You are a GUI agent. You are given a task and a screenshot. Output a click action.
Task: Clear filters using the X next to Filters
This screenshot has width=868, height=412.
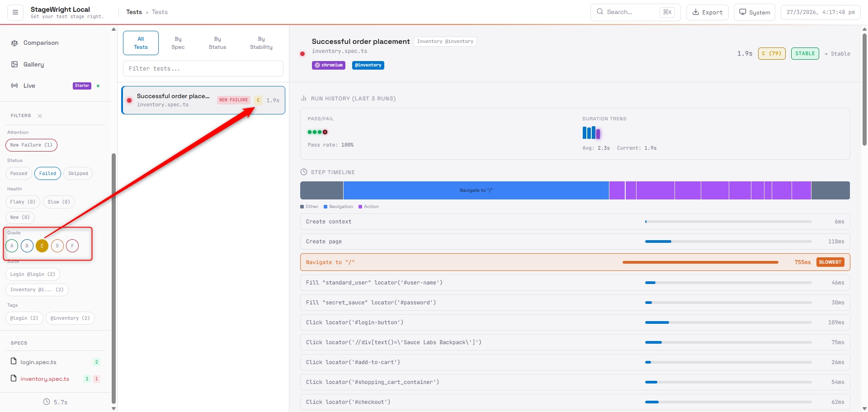pyautogui.click(x=40, y=115)
